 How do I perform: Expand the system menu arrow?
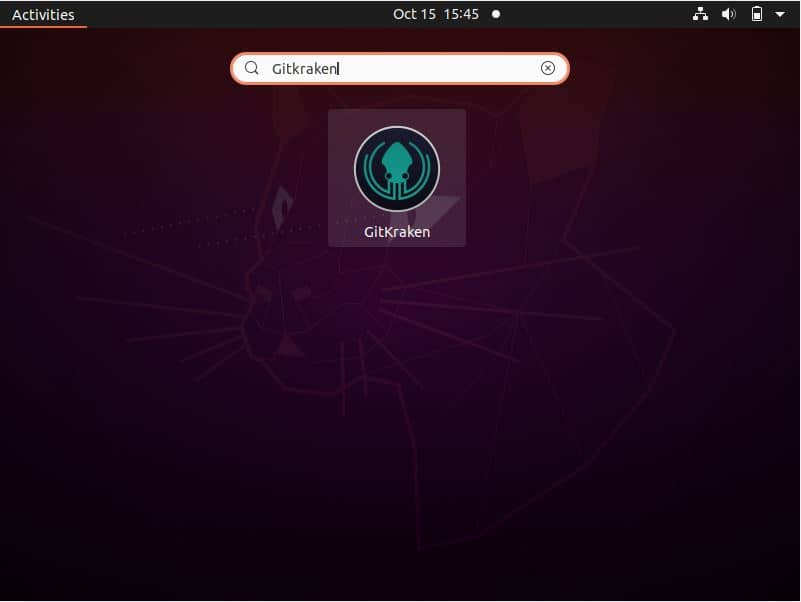[x=780, y=14]
